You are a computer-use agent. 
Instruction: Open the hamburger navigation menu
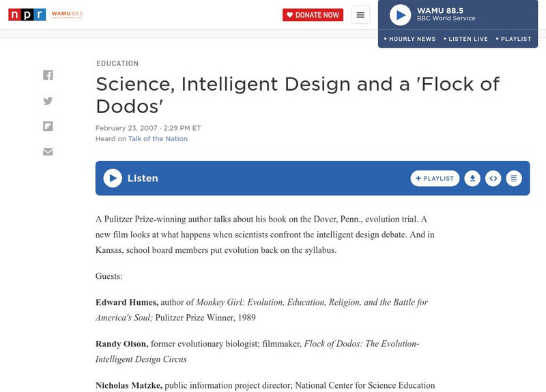(x=360, y=15)
